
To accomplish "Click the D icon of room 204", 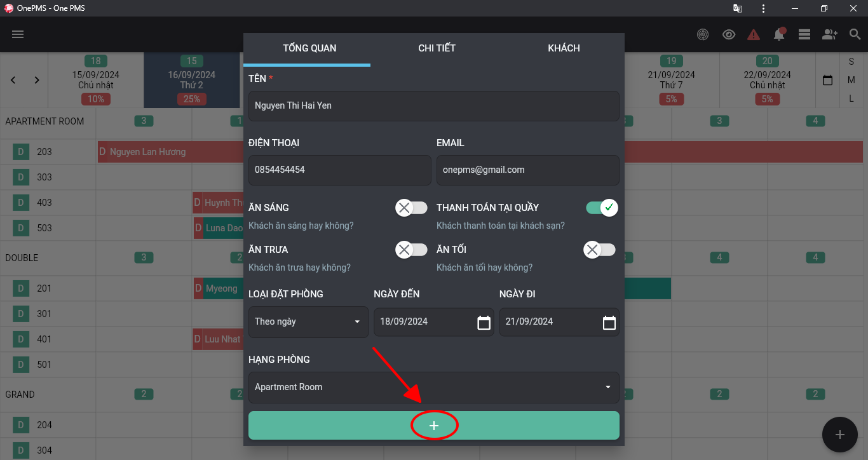I will [x=20, y=425].
